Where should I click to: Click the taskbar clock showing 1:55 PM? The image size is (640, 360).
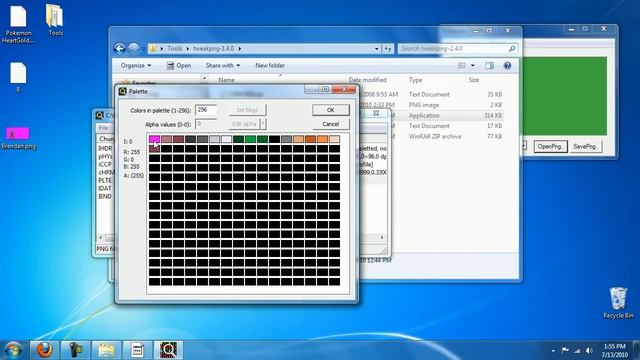click(615, 351)
